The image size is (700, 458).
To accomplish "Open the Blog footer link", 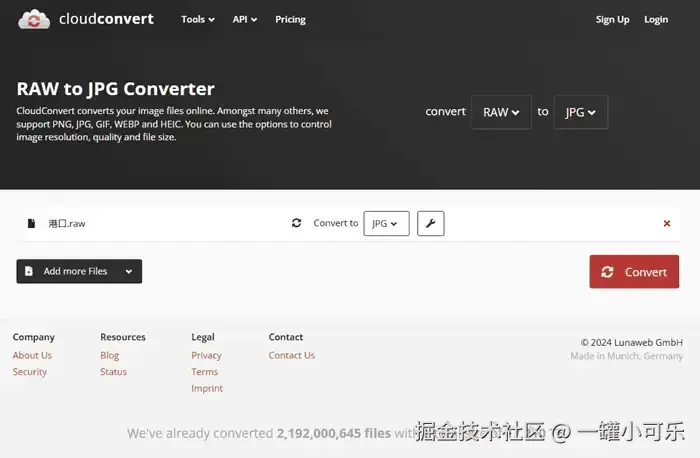I will click(109, 355).
